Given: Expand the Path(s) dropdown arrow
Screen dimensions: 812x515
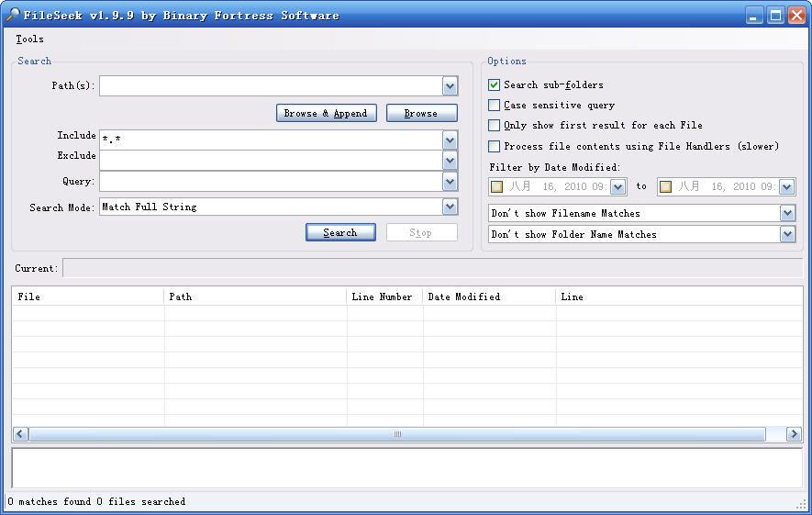Looking at the screenshot, I should [x=450, y=86].
